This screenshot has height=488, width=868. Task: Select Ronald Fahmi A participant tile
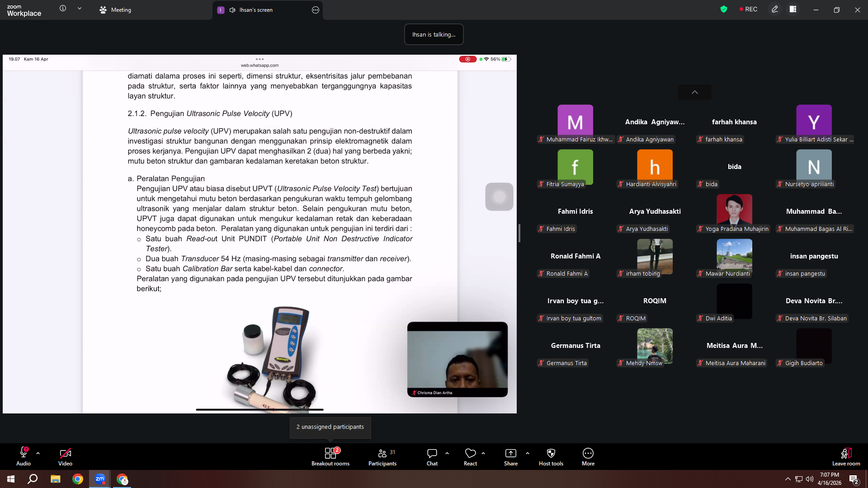pyautogui.click(x=575, y=258)
